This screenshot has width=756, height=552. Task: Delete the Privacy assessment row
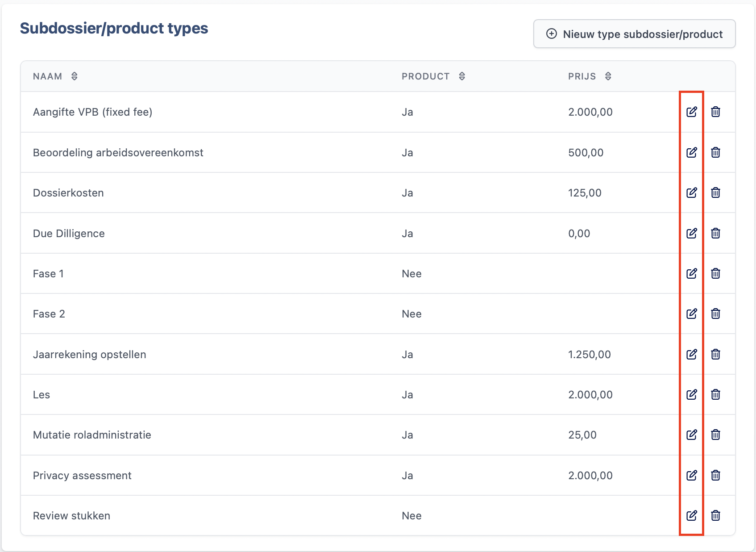pyautogui.click(x=715, y=475)
